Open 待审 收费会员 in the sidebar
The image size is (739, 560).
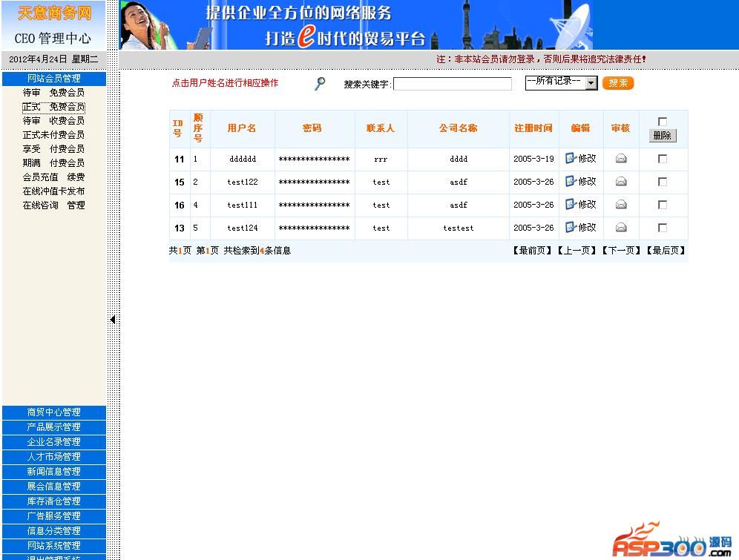(53, 121)
